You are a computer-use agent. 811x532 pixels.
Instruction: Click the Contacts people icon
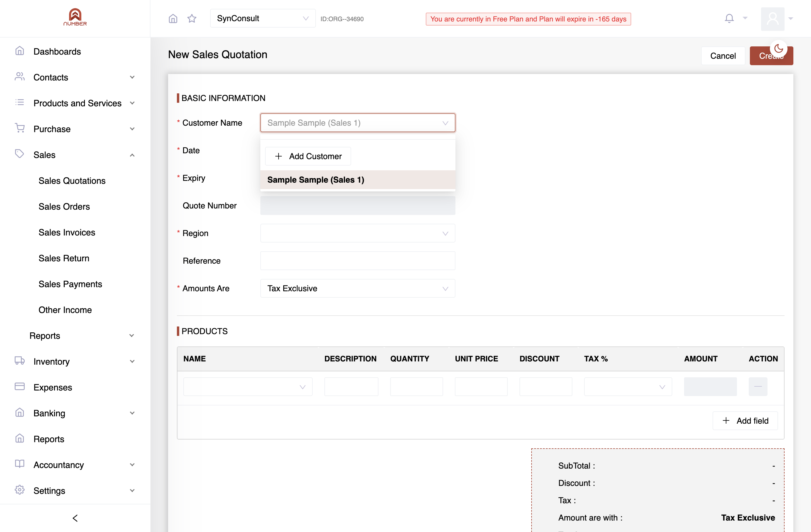20,77
